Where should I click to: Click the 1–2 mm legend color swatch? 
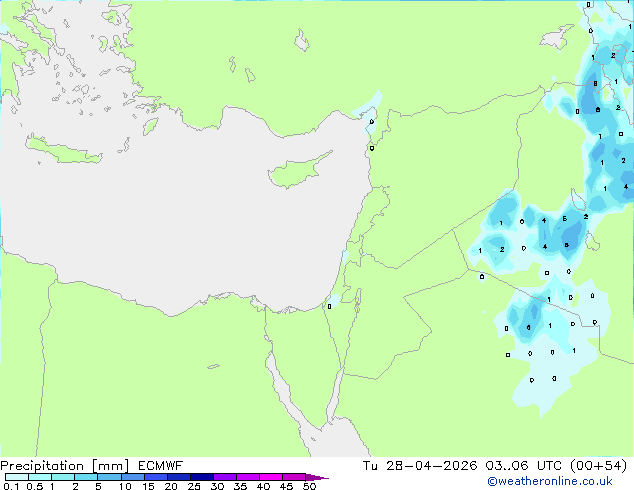tap(63, 477)
